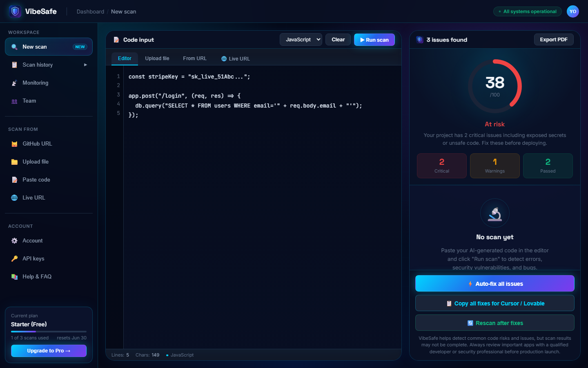Click the API keys key icon
This screenshot has width=588, height=368.
click(x=14, y=259)
